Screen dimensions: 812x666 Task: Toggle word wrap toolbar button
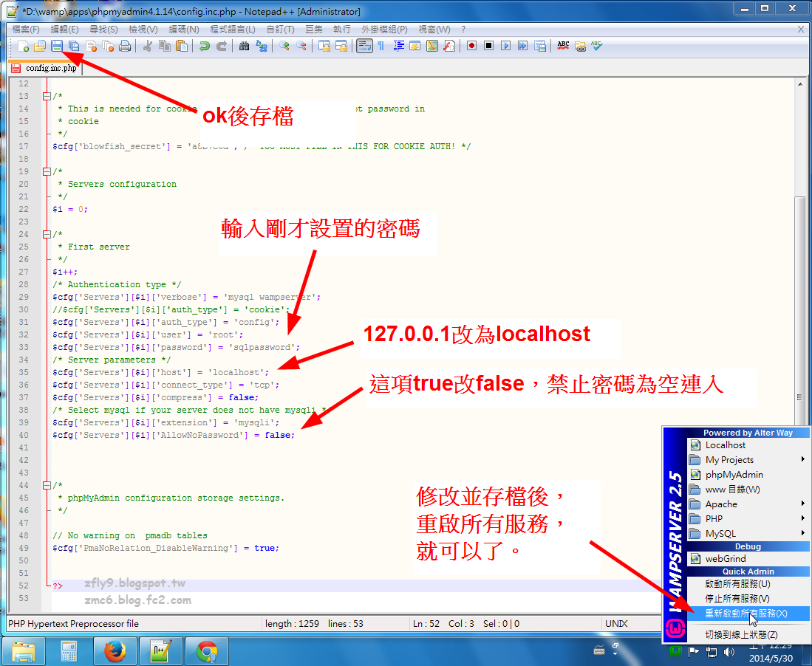(x=364, y=46)
